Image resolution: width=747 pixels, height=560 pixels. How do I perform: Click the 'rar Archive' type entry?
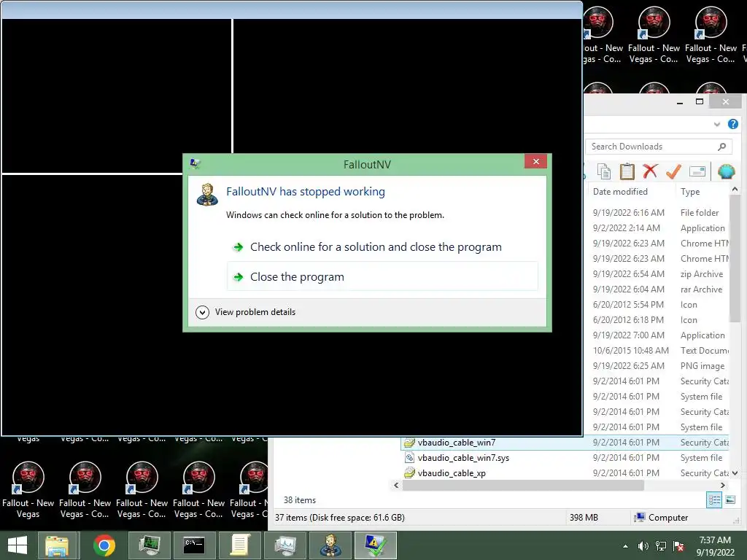701,289
